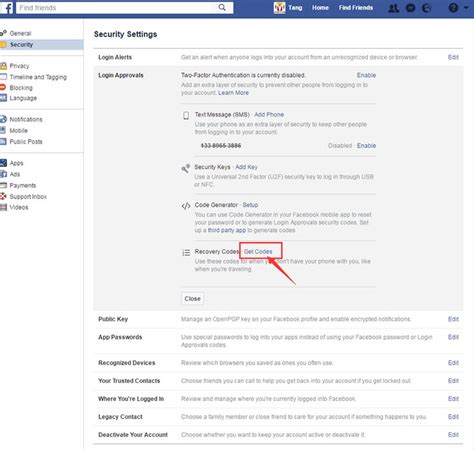Click the code brackets icon beside Code Generator
This screenshot has height=450, width=474.
[186, 206]
